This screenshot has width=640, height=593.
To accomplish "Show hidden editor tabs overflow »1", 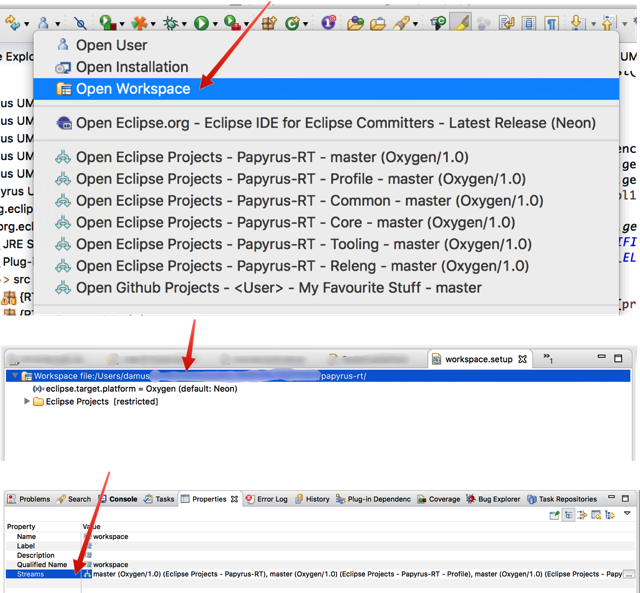I will point(548,358).
